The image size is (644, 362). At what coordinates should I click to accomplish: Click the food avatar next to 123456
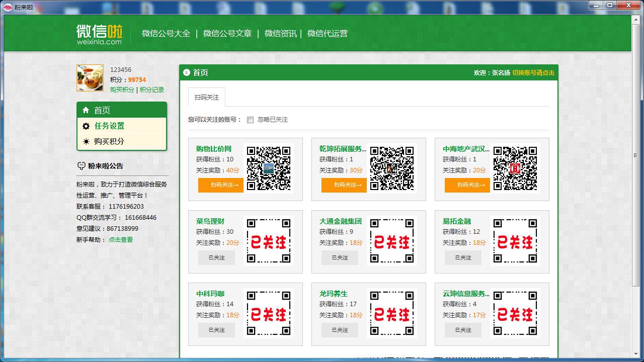(x=90, y=78)
